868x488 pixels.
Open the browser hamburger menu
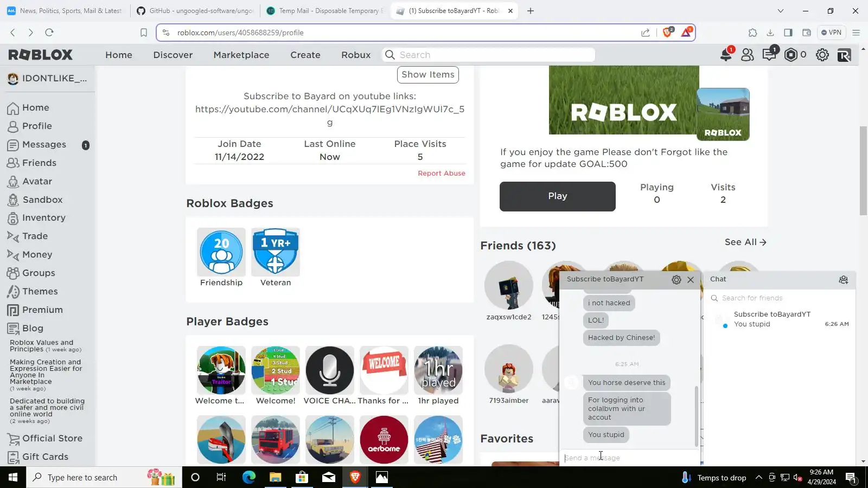click(x=856, y=33)
